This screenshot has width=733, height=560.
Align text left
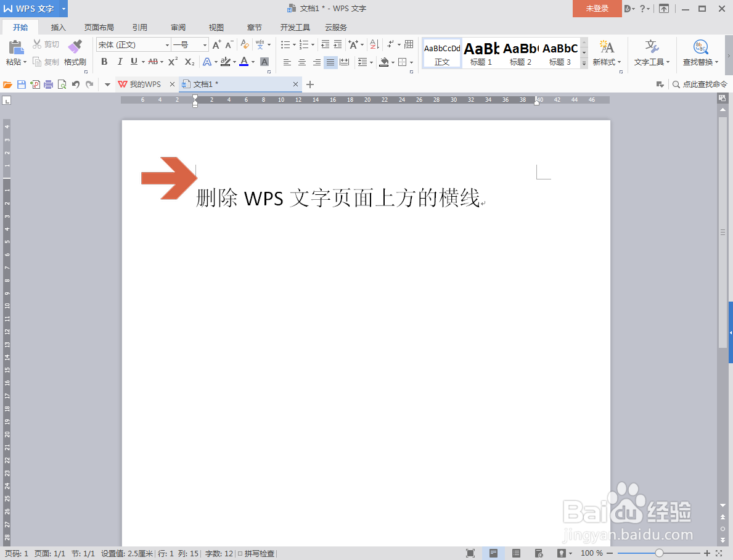287,62
